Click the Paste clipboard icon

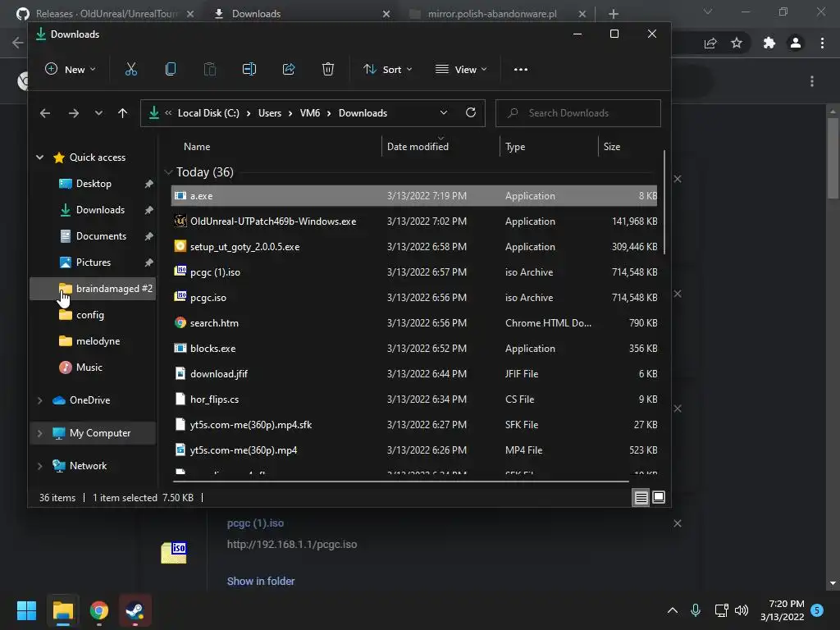tap(210, 69)
